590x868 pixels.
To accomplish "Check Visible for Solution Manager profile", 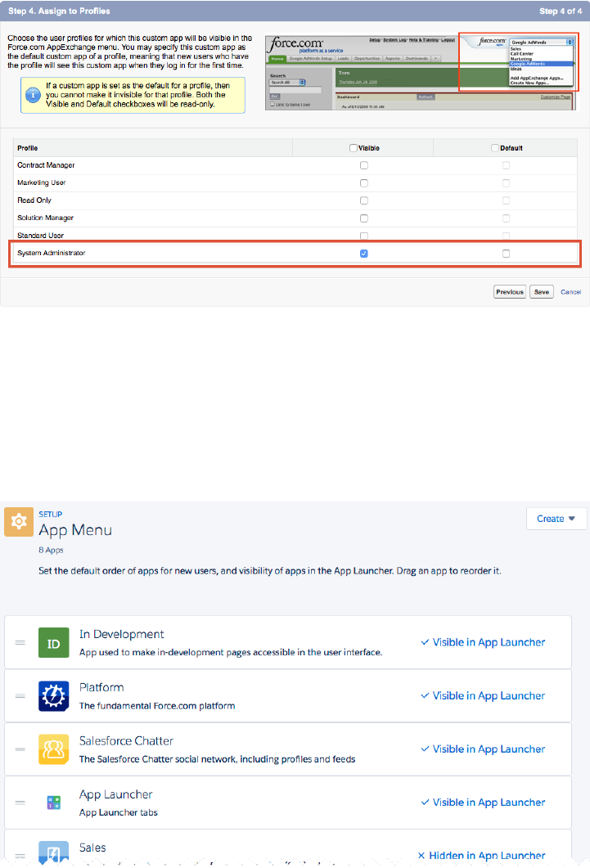I will (x=363, y=218).
